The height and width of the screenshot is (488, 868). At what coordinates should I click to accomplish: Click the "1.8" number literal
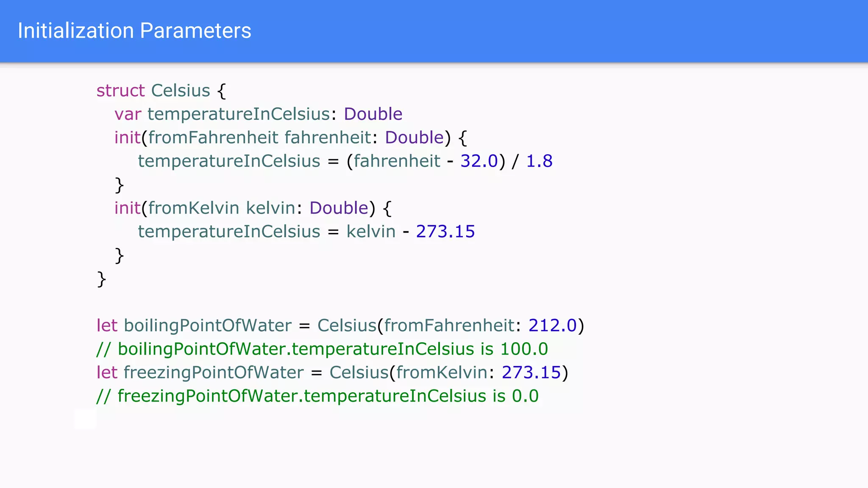[x=539, y=161]
